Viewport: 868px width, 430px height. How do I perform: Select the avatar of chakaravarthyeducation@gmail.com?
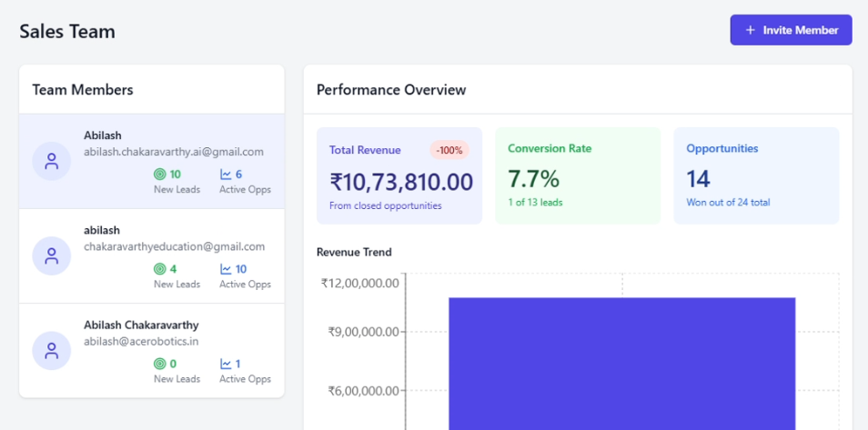click(52, 255)
